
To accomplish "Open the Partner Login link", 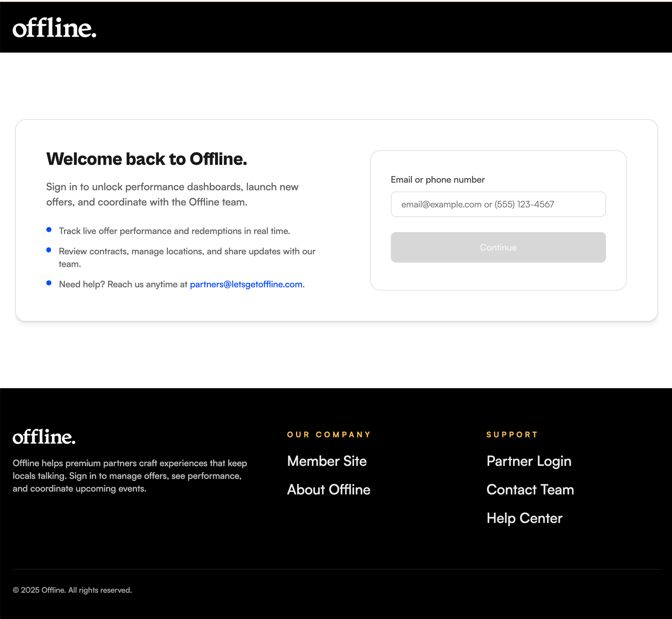I will (529, 461).
